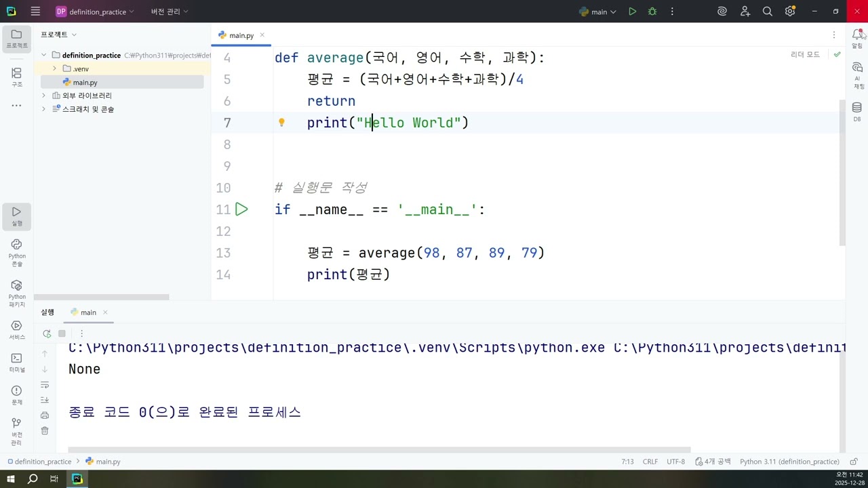Print the console output
Viewport: 868px width, 488px height.
click(x=45, y=415)
